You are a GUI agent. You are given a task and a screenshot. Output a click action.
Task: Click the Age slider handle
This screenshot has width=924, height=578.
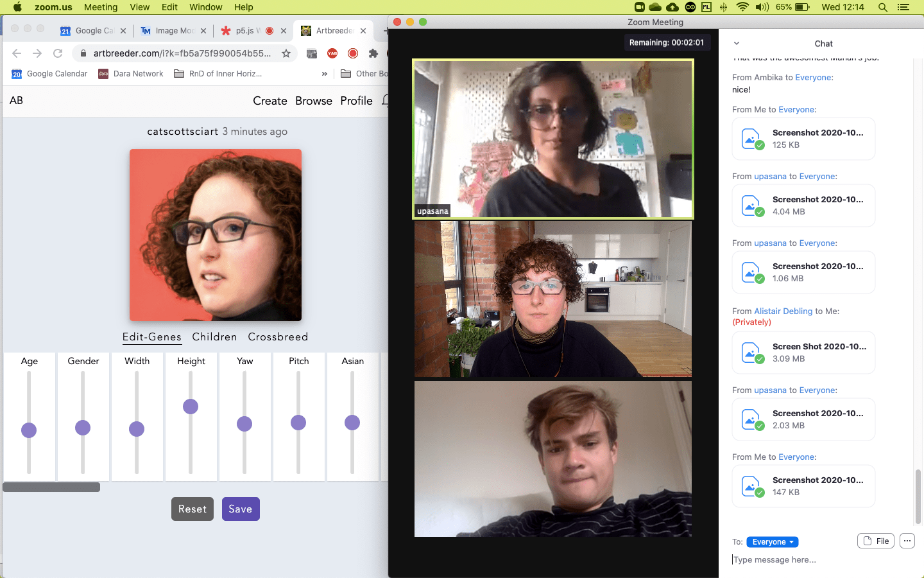[29, 430]
